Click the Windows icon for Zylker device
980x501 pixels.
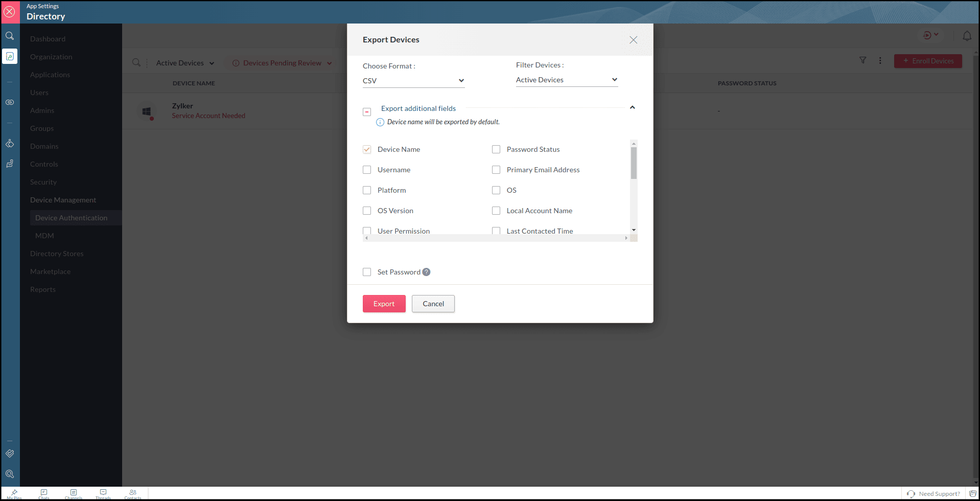tap(147, 111)
